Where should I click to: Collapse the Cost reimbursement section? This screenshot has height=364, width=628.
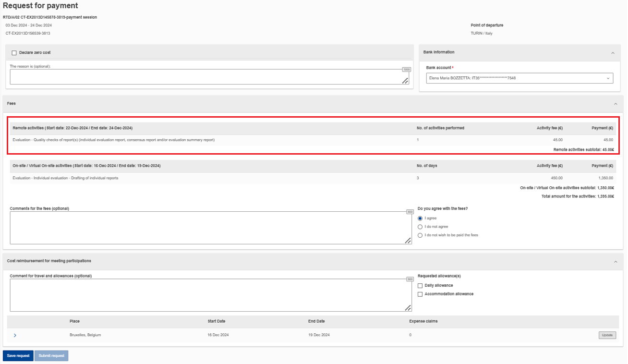616,262
